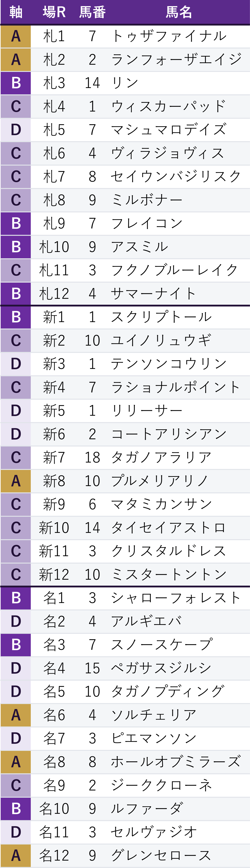Image resolution: width=250 pixels, height=868 pixels.
Task: Click the 軸 column header
Action: click(16, 12)
